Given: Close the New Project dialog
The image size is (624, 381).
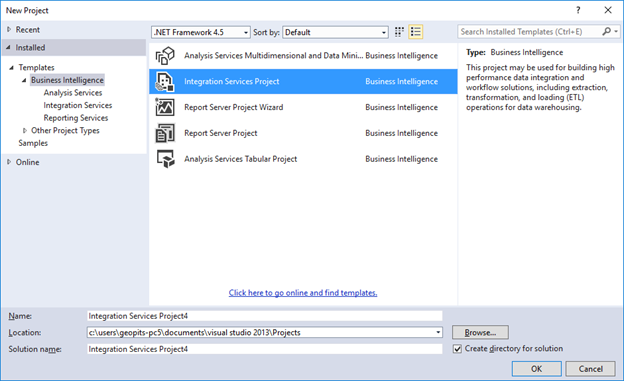Looking at the screenshot, I should (608, 10).
